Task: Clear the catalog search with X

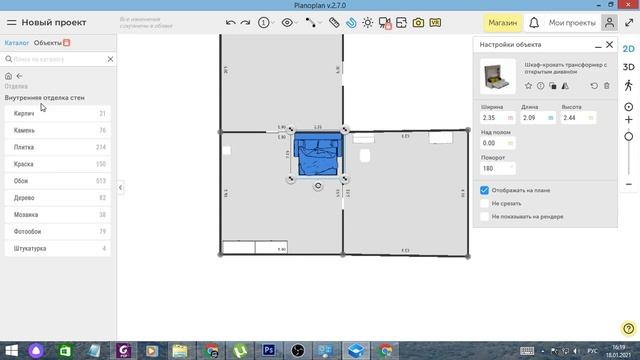Action: click(110, 59)
